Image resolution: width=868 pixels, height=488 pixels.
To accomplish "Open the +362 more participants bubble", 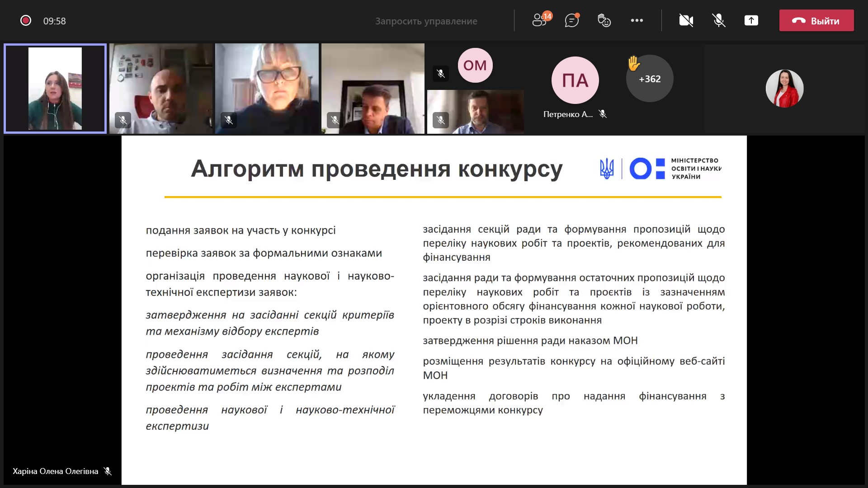I will (650, 79).
